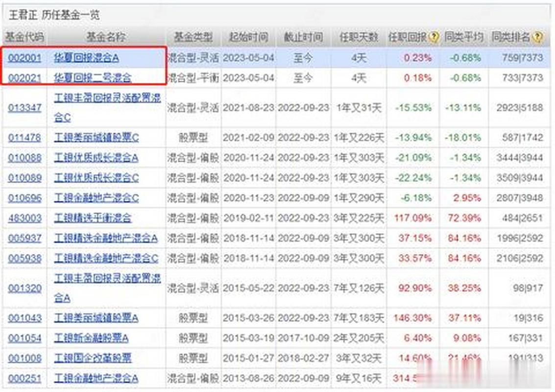
Task: Open fund code link 010088
Action: [x=25, y=158]
